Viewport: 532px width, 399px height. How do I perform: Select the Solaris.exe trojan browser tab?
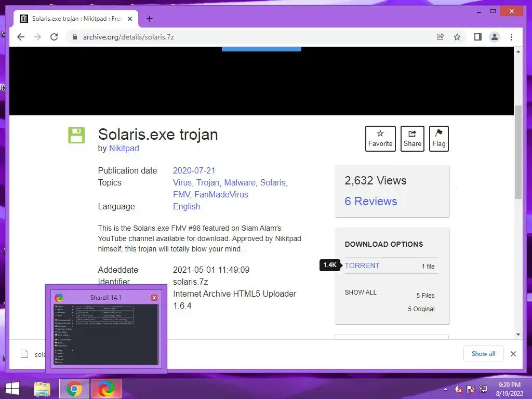pyautogui.click(x=76, y=19)
